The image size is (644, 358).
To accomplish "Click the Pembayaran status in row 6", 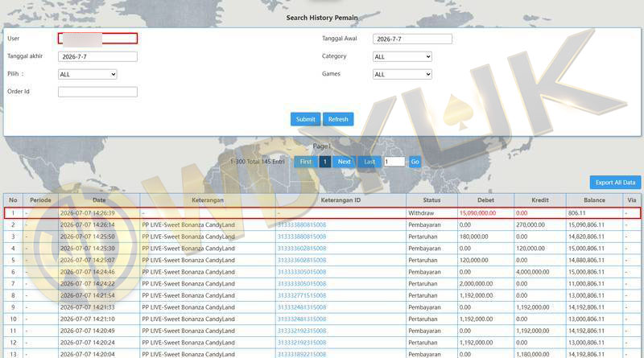I will click(424, 272).
